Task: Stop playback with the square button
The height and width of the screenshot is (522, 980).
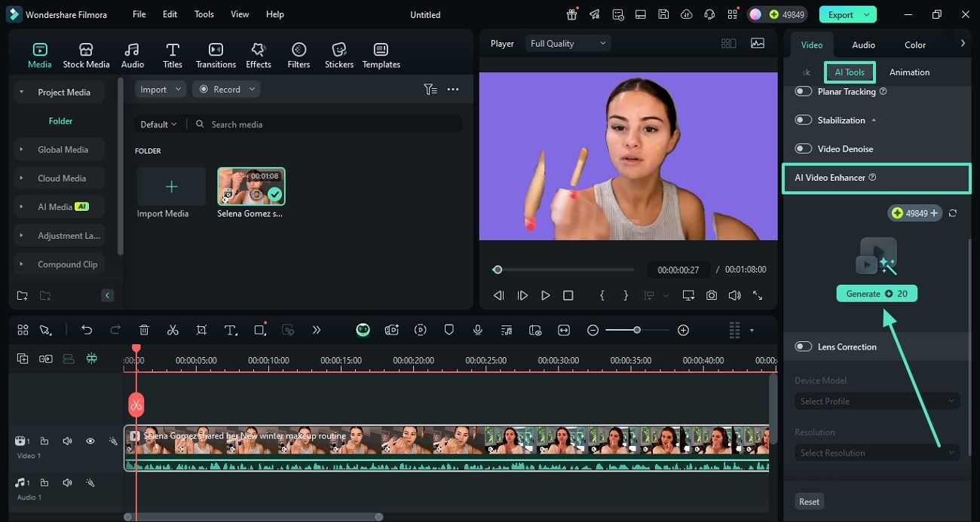Action: 568,296
